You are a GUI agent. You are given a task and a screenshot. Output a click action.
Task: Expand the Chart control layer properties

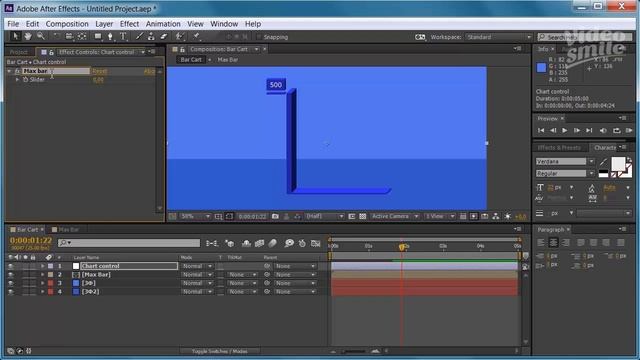(x=42, y=266)
